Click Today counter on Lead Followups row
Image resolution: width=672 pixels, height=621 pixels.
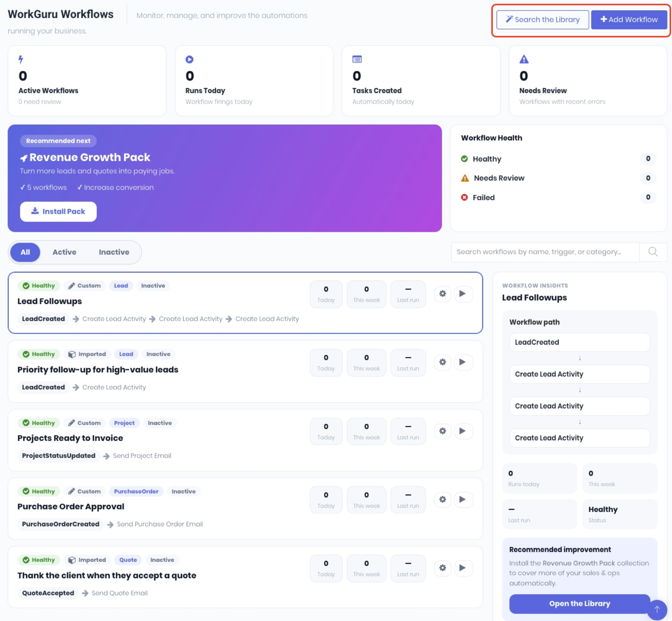[326, 294]
